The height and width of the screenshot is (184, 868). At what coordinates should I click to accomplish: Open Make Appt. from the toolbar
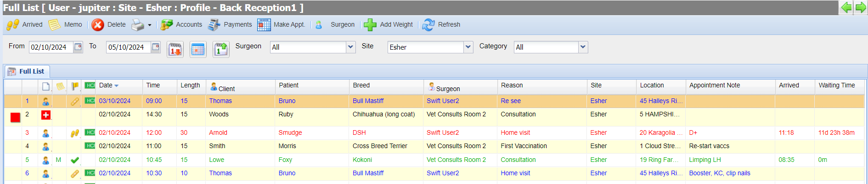282,25
